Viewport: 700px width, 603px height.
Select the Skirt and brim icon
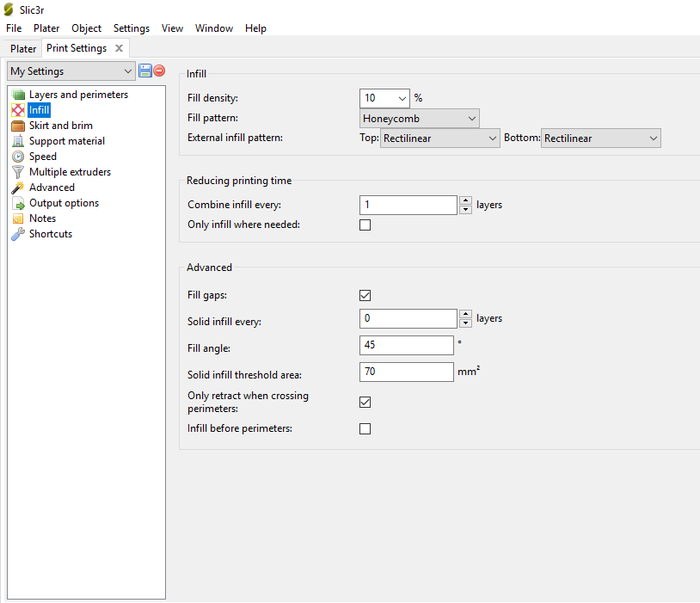click(18, 126)
